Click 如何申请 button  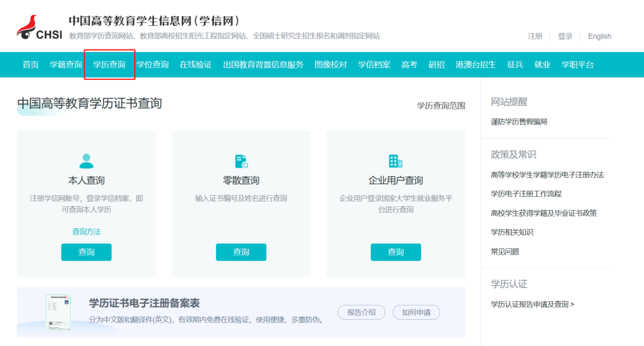pyautogui.click(x=416, y=313)
